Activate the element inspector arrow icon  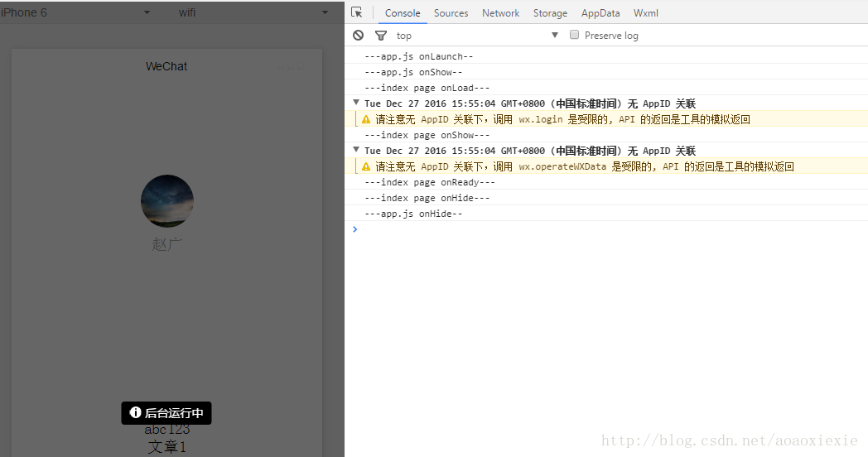[356, 12]
